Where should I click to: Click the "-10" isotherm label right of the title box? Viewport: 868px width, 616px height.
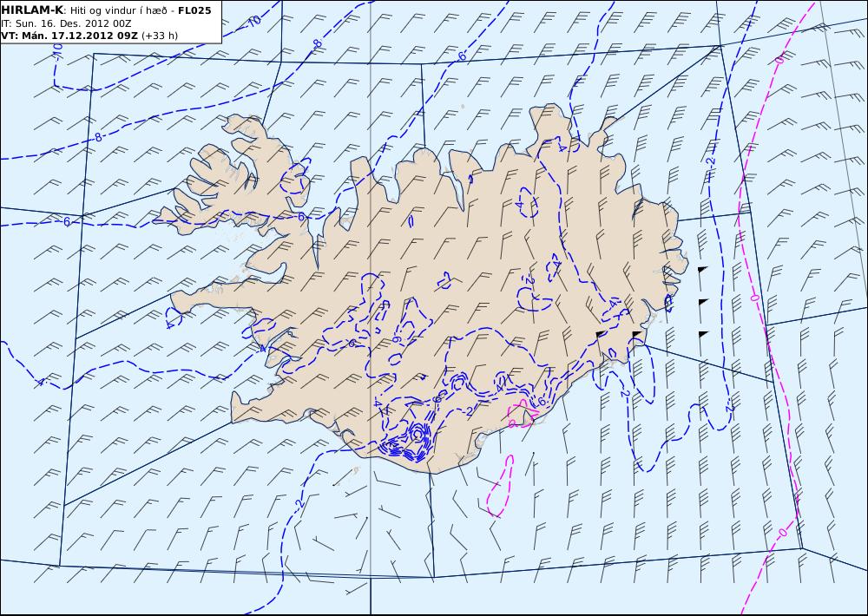point(253,22)
